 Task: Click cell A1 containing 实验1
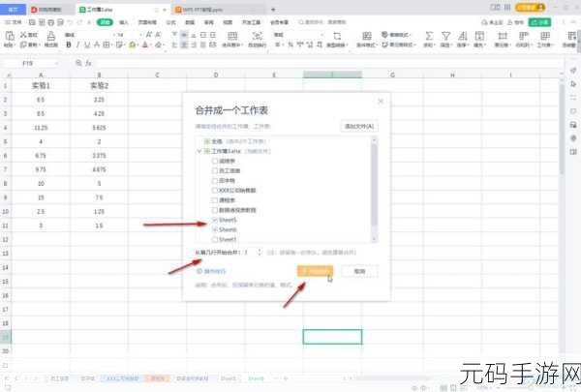[41, 85]
